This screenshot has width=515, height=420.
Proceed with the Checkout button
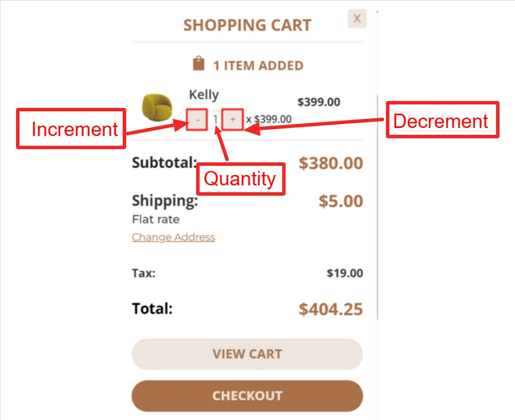click(x=247, y=396)
